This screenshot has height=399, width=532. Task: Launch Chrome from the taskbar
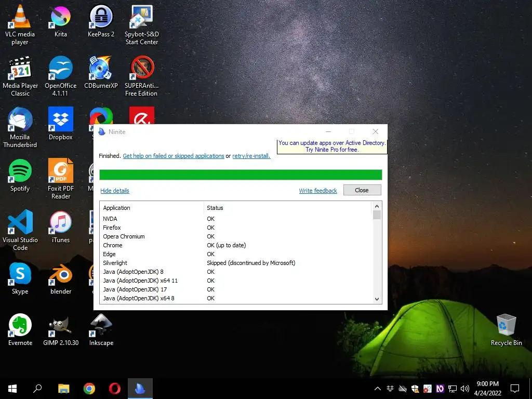[89, 389]
